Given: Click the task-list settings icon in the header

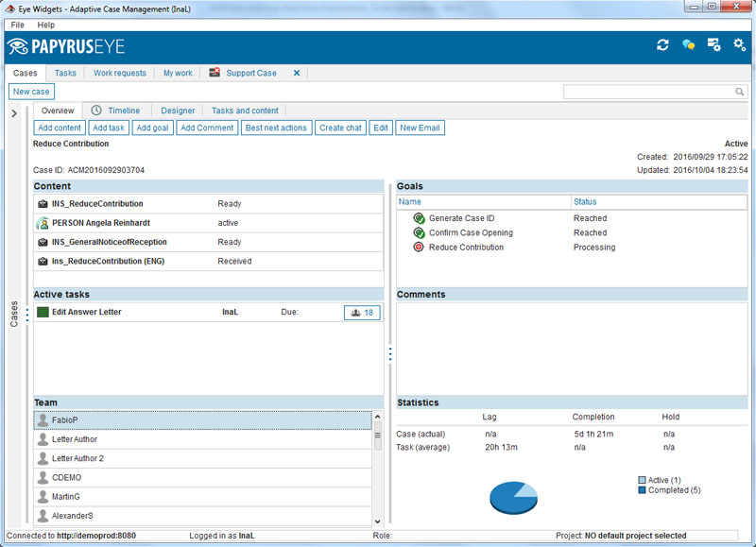Looking at the screenshot, I should click(715, 43).
